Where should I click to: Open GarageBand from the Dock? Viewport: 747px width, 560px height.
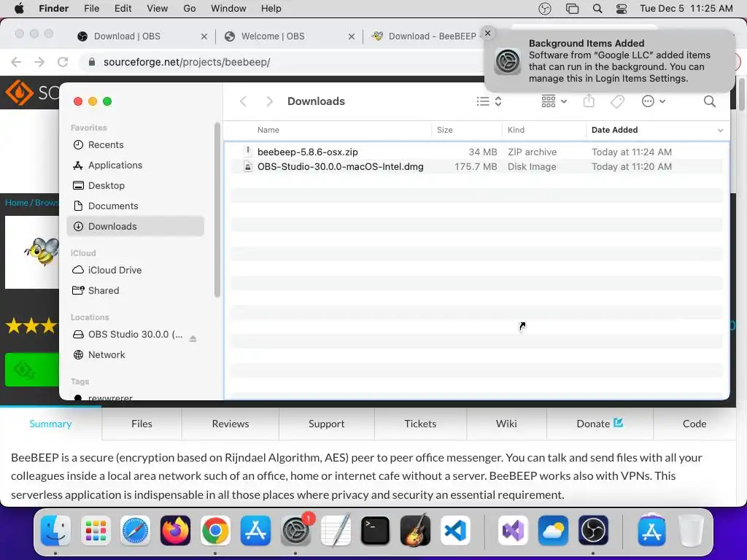point(415,531)
